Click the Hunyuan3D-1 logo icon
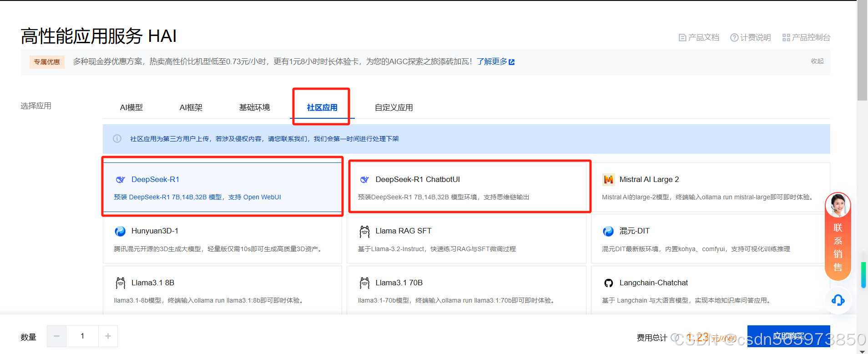868x354 pixels. click(x=120, y=231)
